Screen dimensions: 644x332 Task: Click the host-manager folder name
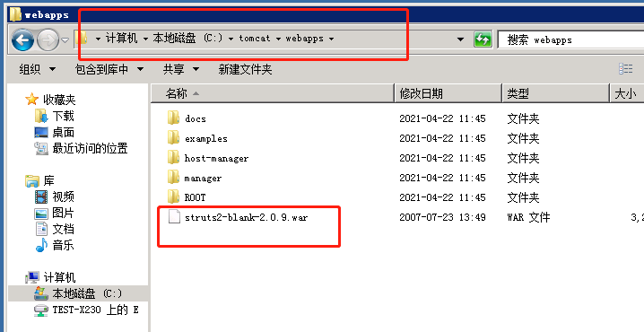click(x=216, y=158)
